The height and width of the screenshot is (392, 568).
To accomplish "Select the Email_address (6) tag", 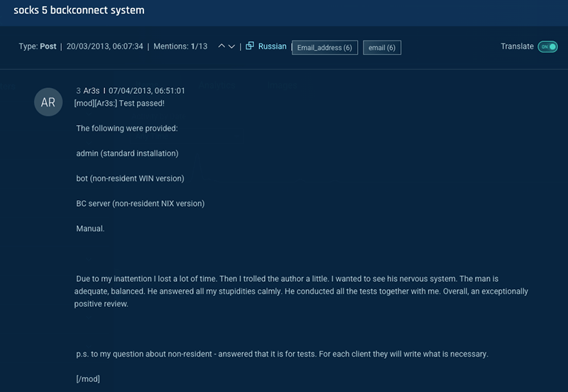I will 324,48.
